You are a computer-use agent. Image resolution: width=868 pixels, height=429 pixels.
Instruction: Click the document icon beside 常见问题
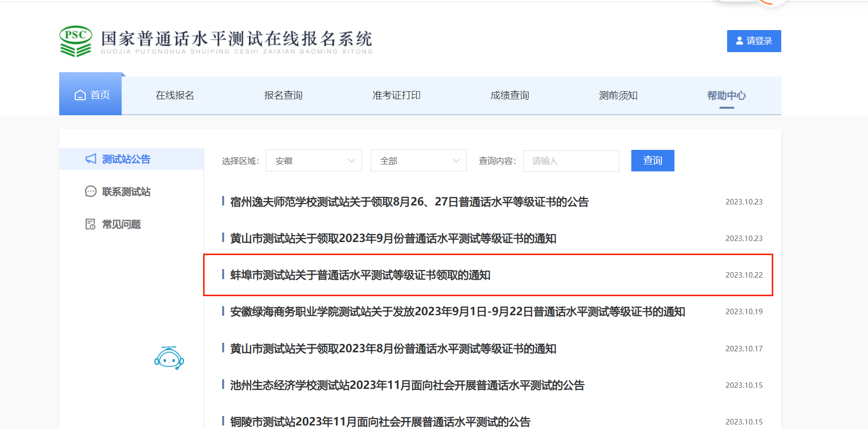[x=90, y=224]
